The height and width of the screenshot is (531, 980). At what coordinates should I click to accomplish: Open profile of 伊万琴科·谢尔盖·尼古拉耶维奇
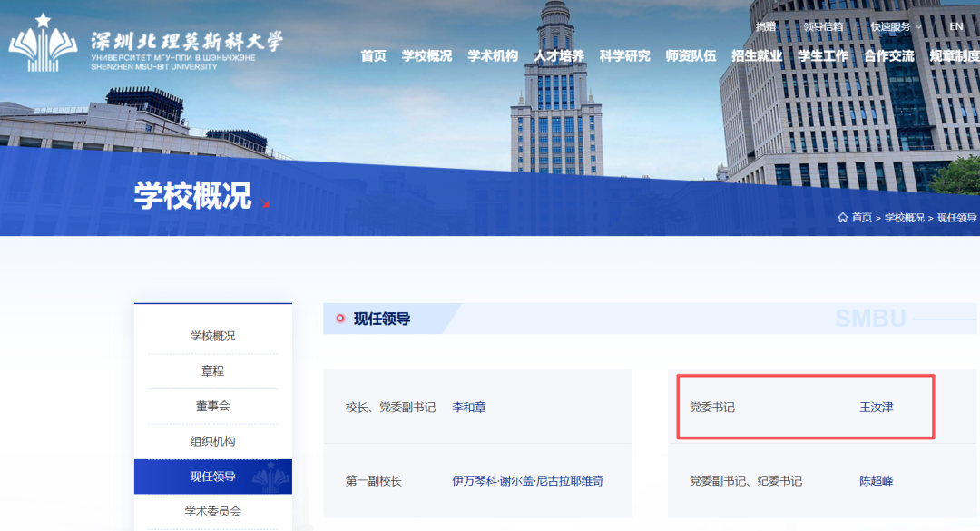[x=527, y=481]
